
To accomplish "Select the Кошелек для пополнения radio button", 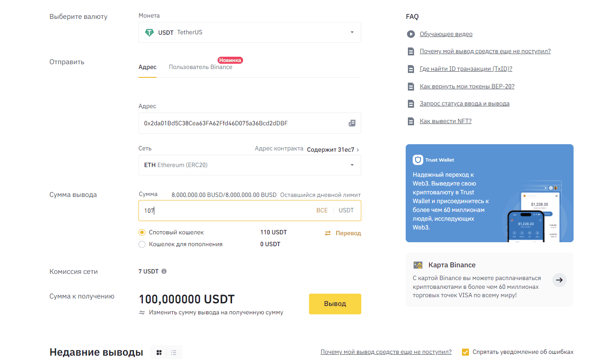I will [142, 244].
